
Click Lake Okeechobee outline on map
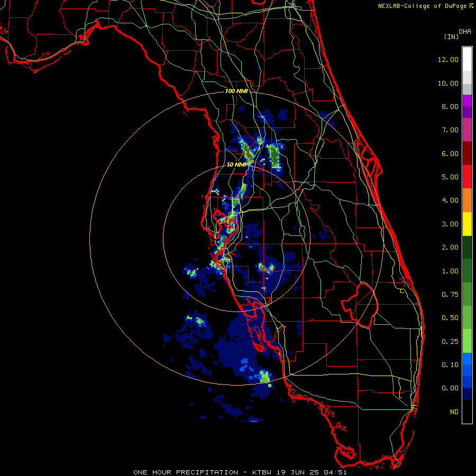point(360,305)
